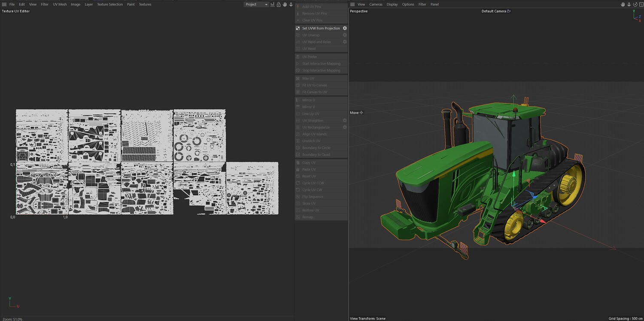
Task: Click the Remove UV Pins icon
Action: [298, 14]
